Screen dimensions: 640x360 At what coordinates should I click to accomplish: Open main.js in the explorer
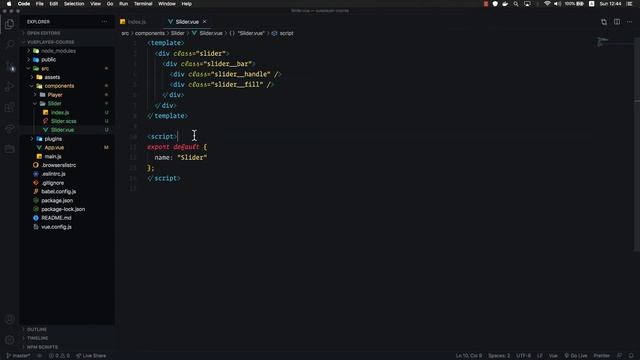click(x=53, y=156)
